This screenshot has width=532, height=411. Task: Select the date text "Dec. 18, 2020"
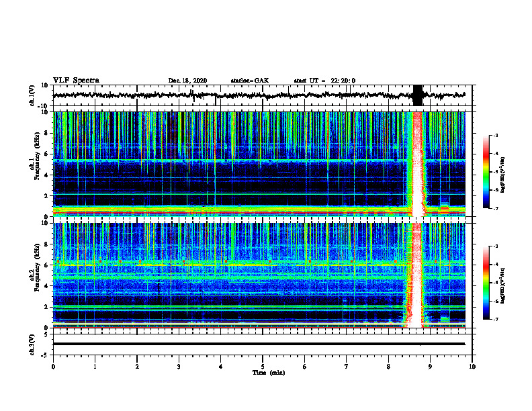[187, 81]
